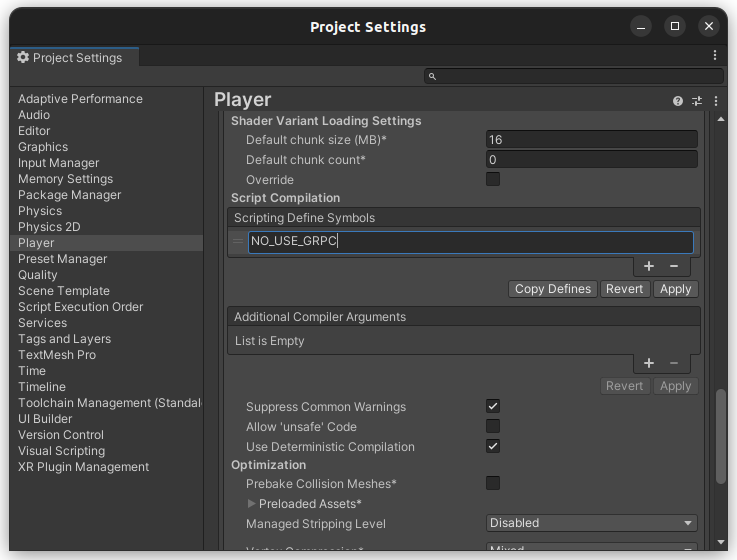Image resolution: width=737 pixels, height=560 pixels.
Task: Open Visual Scripting settings
Action: [62, 450]
